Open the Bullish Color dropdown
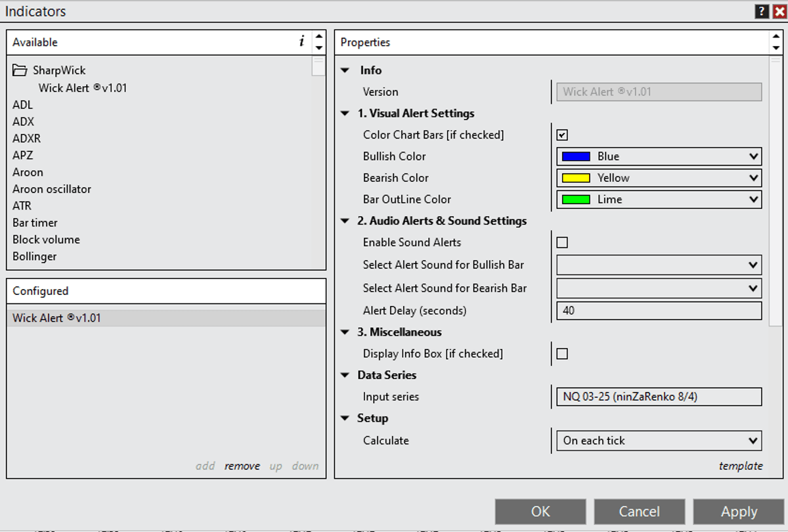Screen dimensions: 788x532 (x=753, y=156)
